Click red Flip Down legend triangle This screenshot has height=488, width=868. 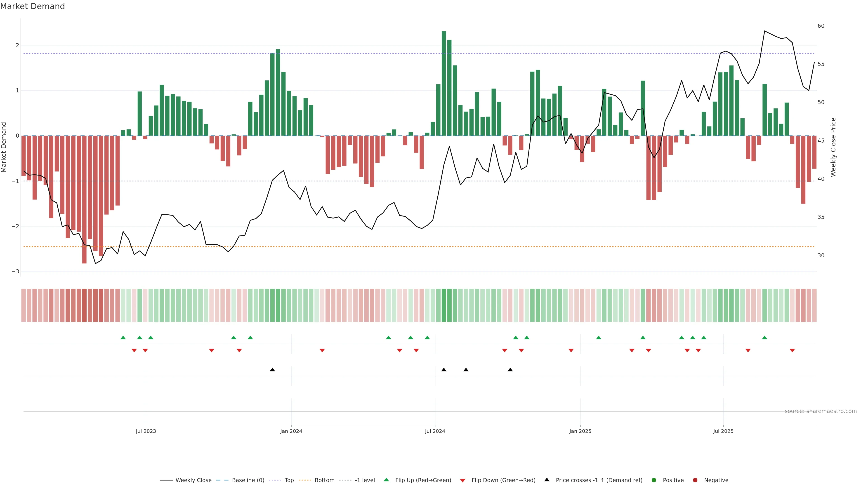[x=463, y=481]
